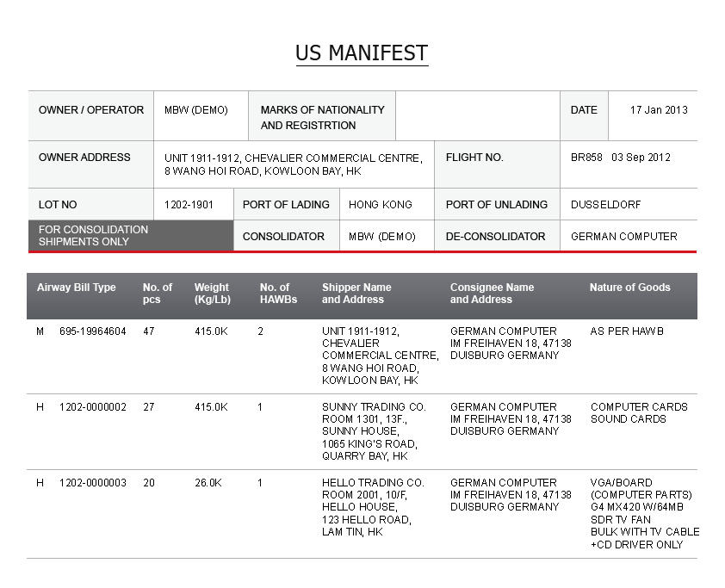Click the empty marks of nationality field
This screenshot has height=588, width=725.
pyautogui.click(x=478, y=116)
